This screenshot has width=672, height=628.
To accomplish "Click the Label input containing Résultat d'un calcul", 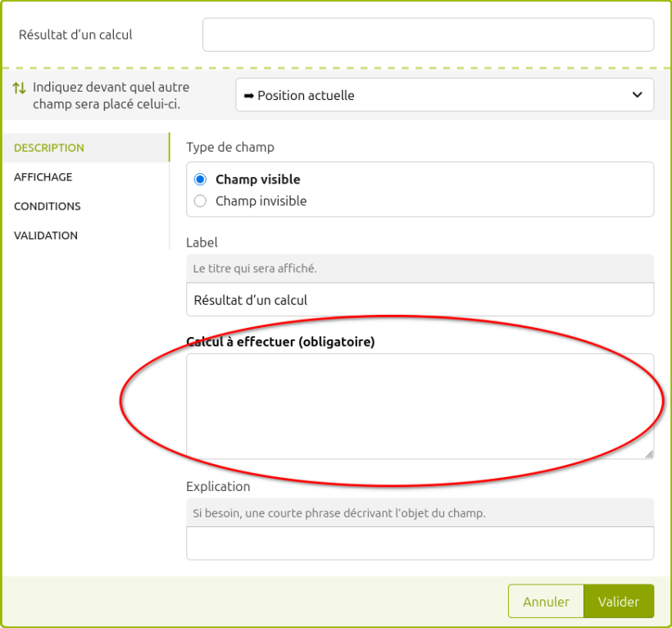I will (420, 299).
